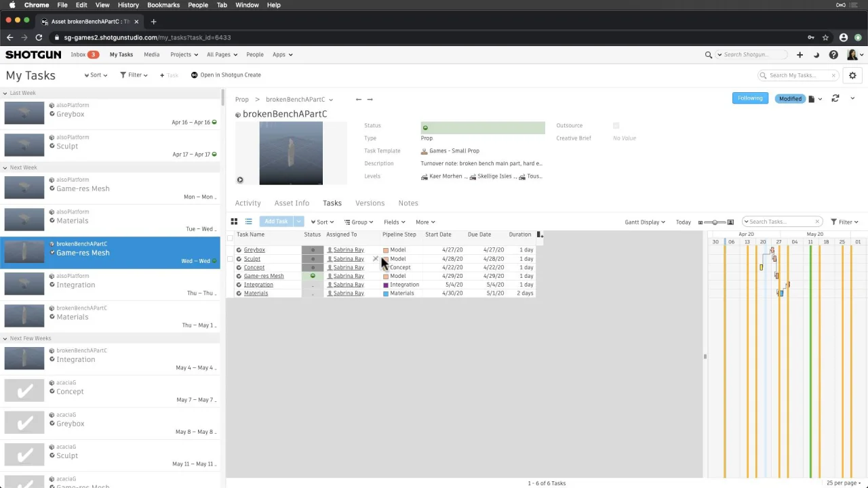Click the Chrome back arrow
Screen dimensions: 868x488
(9, 37)
